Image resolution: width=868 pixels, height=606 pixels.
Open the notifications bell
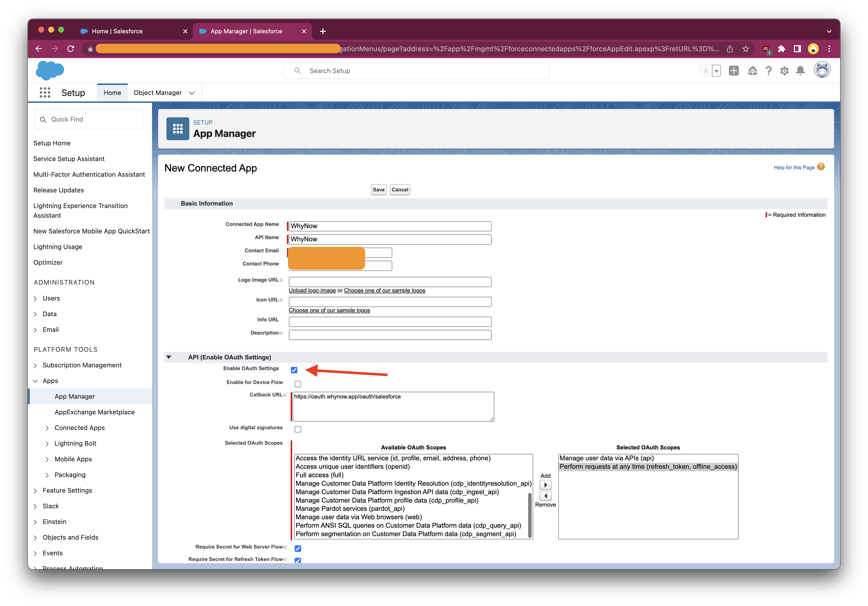(800, 71)
